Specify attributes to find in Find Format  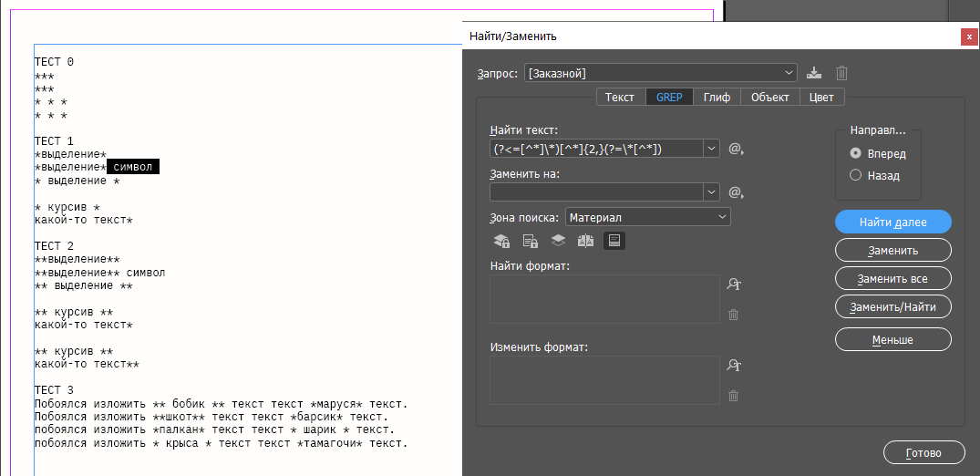[733, 285]
